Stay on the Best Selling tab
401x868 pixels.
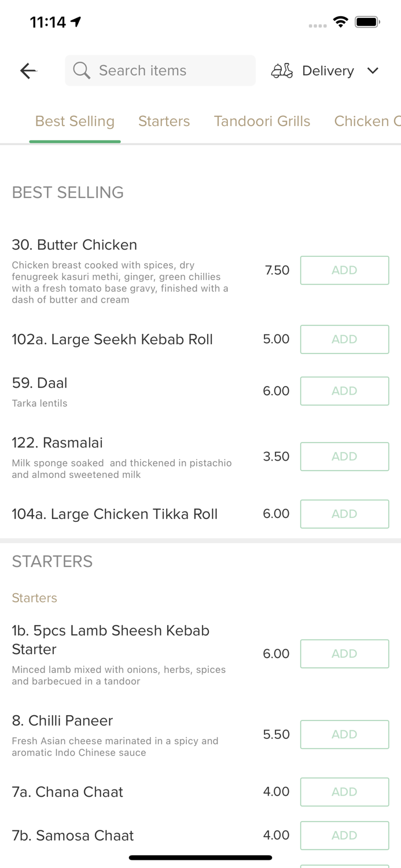[75, 121]
